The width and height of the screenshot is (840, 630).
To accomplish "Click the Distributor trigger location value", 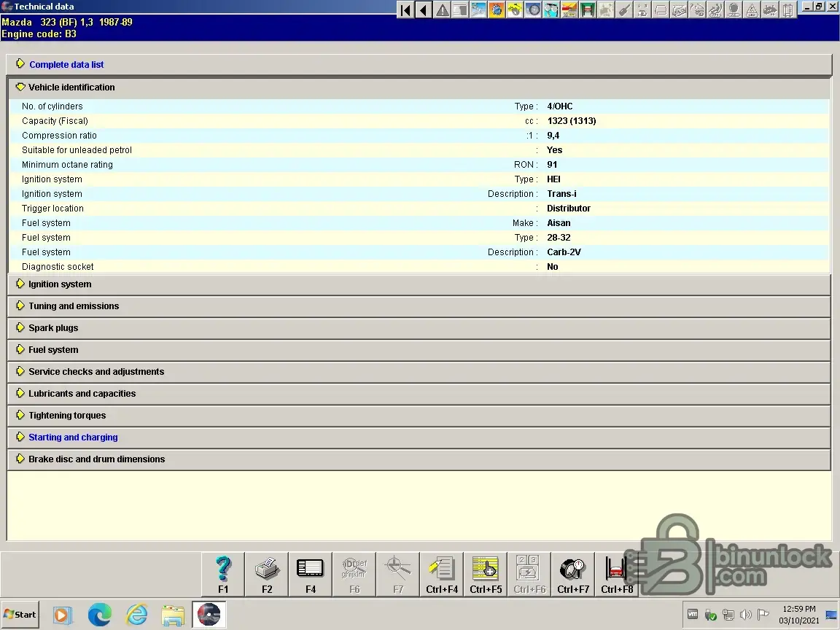I will point(569,209).
